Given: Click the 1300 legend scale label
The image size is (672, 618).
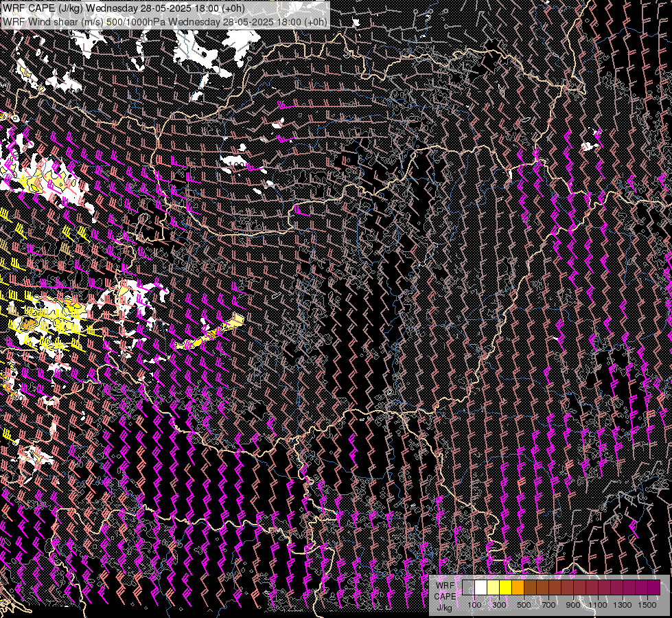Looking at the screenshot, I should [623, 605].
